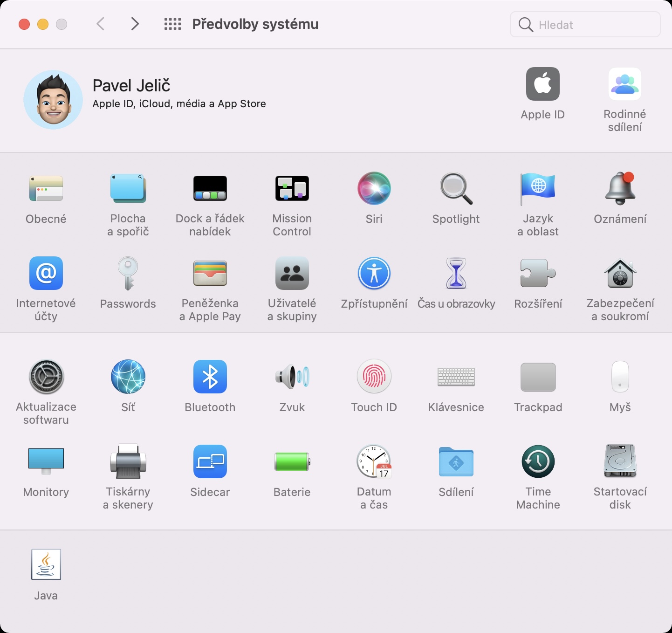
Task: Open Touch ID fingerprint settings
Action: coord(374,377)
